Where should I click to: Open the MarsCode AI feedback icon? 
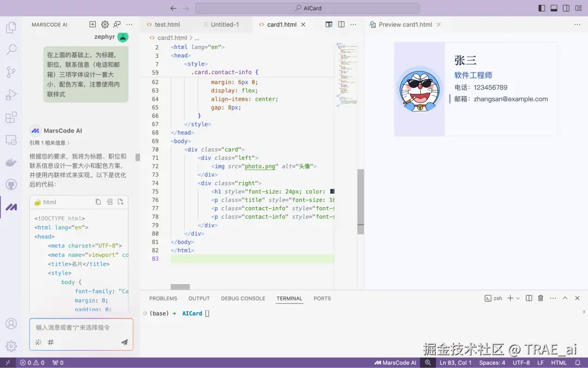pos(117,25)
